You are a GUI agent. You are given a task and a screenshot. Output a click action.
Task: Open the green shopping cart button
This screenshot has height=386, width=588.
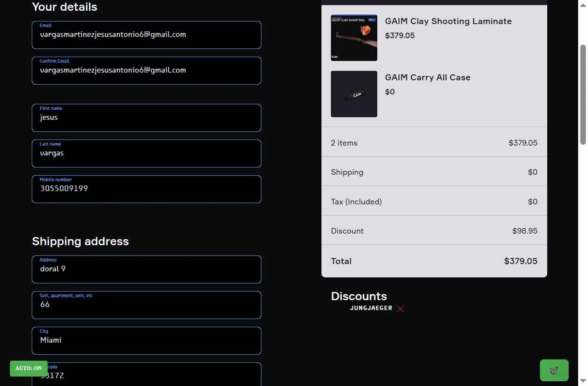coord(554,370)
